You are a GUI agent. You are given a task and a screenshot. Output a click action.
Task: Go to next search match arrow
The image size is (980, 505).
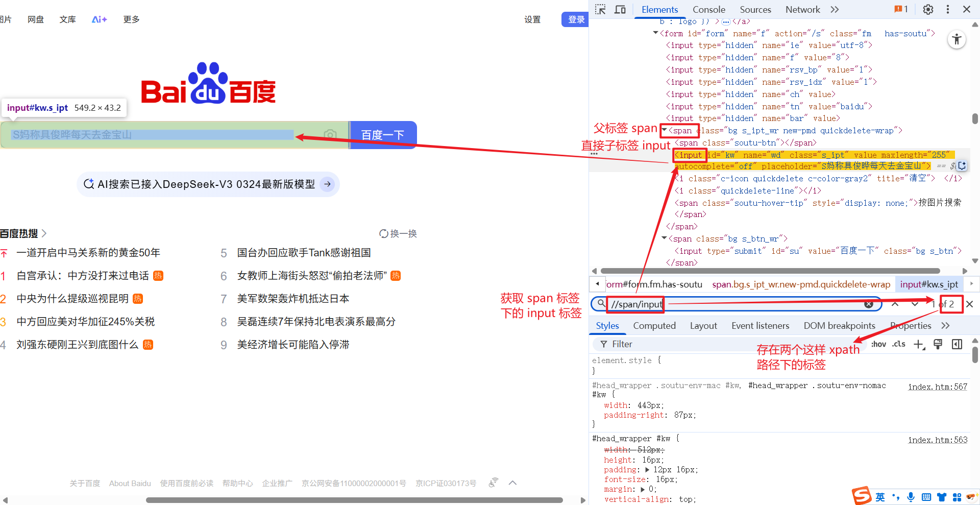click(915, 304)
